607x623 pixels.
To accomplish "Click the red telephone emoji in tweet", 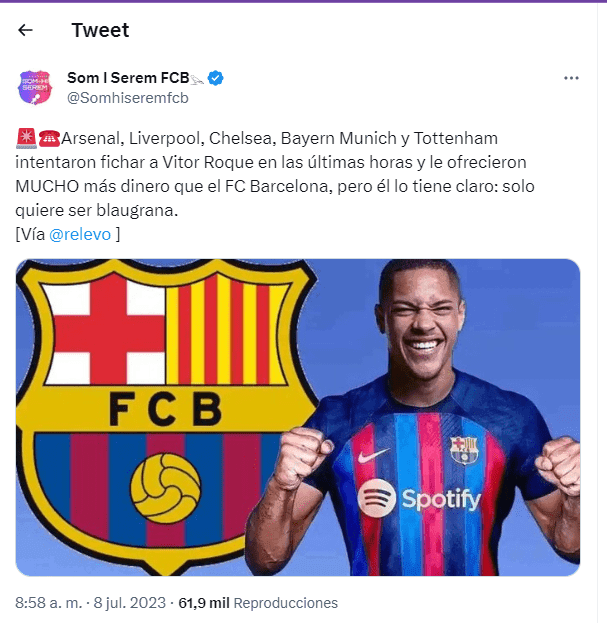I will coord(48,138).
